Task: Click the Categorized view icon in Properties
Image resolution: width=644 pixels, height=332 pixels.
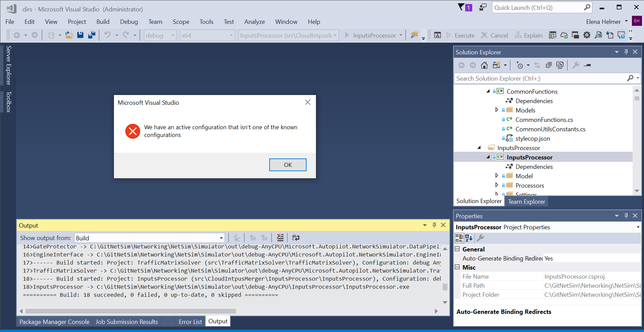Action: pos(459,238)
